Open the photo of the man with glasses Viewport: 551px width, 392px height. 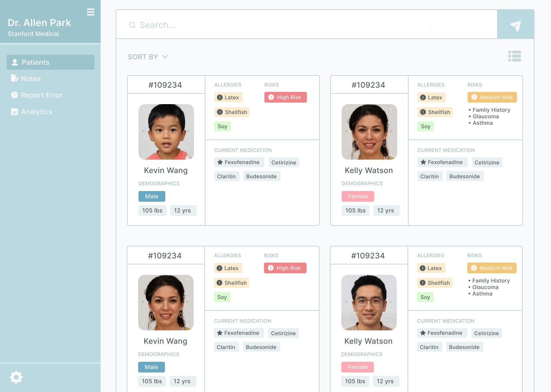tap(369, 302)
